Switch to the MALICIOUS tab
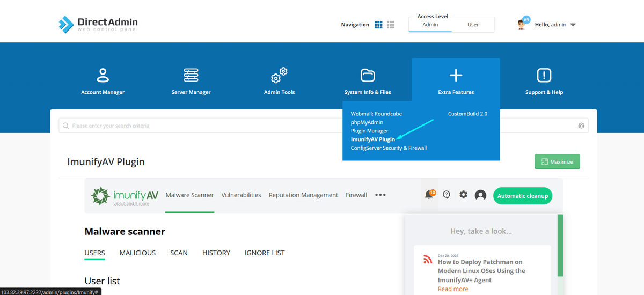The width and height of the screenshot is (644, 295). pos(137,253)
